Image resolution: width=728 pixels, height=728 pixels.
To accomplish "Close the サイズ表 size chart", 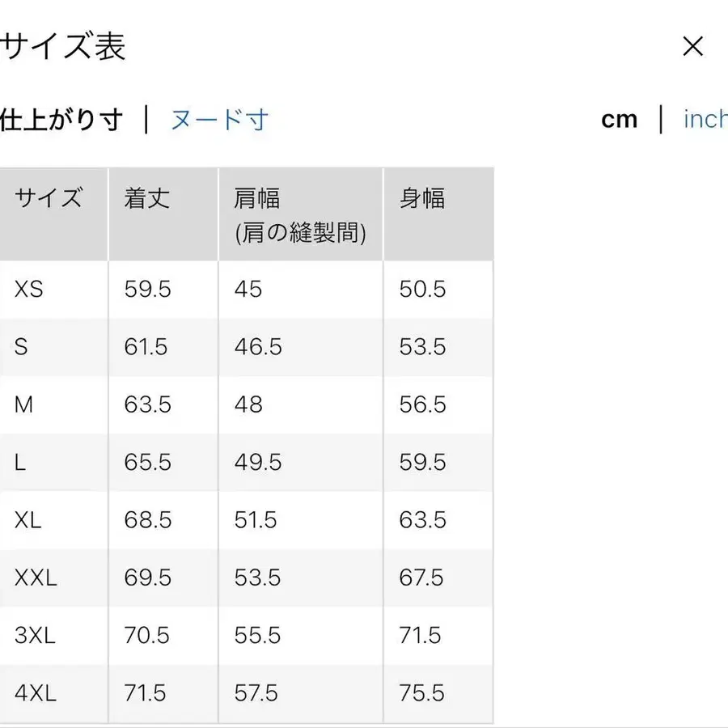I will pyautogui.click(x=692, y=47).
